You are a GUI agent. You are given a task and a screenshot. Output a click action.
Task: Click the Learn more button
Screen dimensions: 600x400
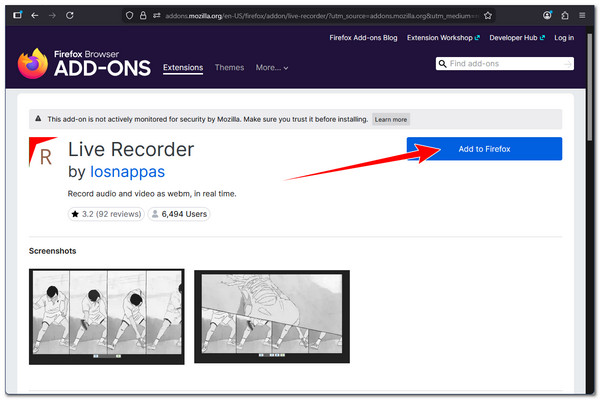click(x=391, y=119)
